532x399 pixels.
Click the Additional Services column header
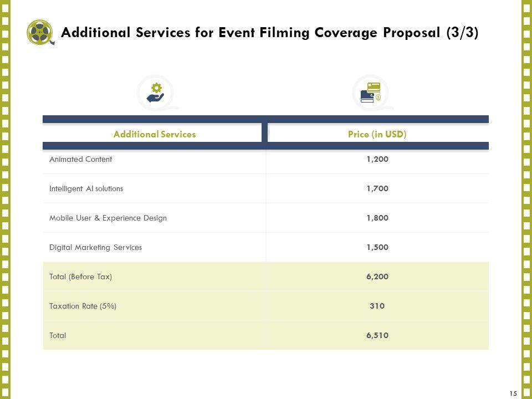[x=154, y=134]
